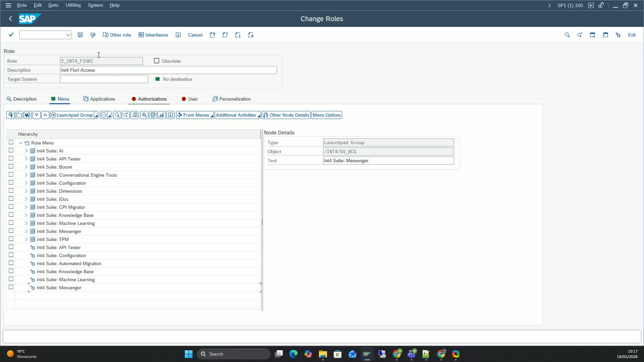
Task: Open the Additional Activities dropdown
Action: point(238,115)
